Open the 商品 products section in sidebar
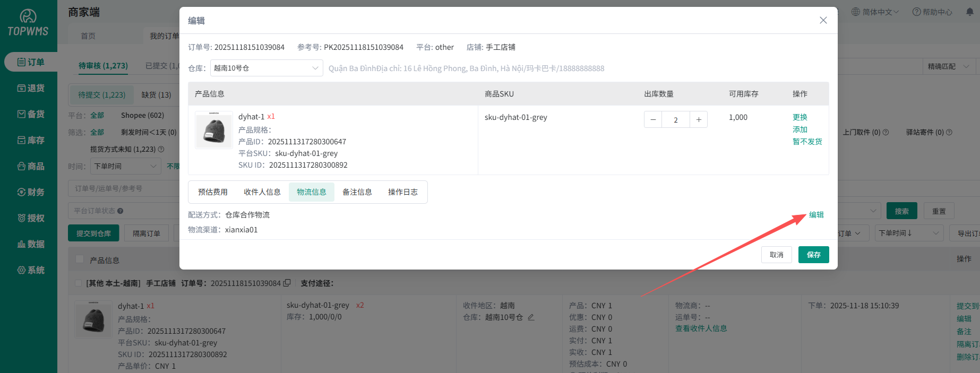Screen dimensions: 980x373 31,166
